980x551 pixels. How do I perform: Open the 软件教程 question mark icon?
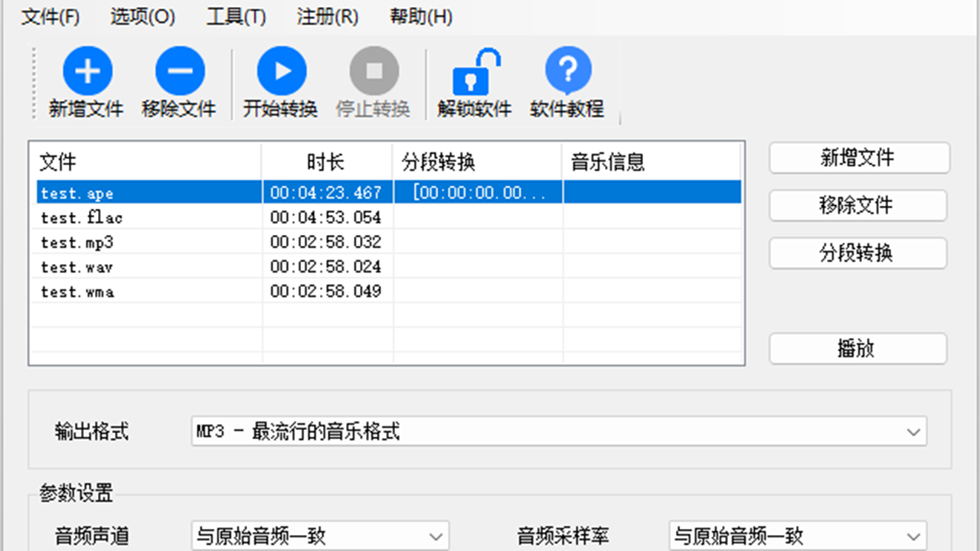click(567, 72)
